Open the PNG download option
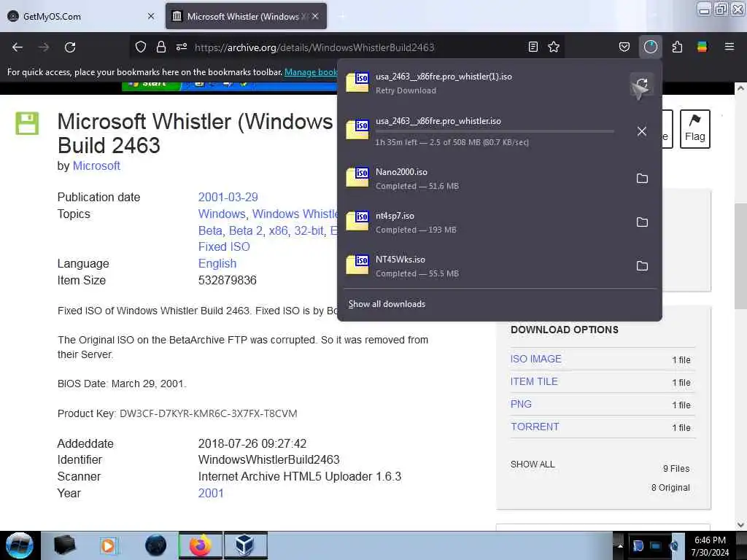This screenshot has width=747, height=560. pos(521,404)
